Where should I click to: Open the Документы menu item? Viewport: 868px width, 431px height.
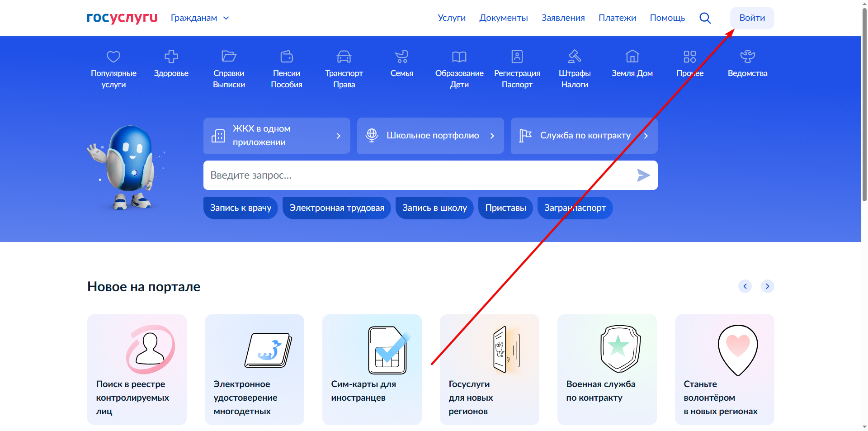point(504,18)
